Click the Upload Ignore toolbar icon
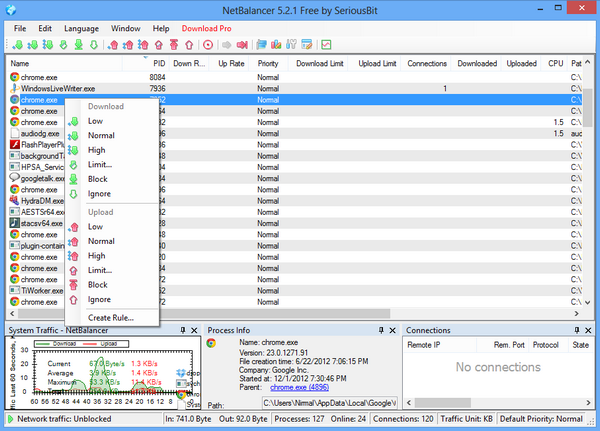Screen dimensions: 600x431 pyautogui.click(x=189, y=45)
